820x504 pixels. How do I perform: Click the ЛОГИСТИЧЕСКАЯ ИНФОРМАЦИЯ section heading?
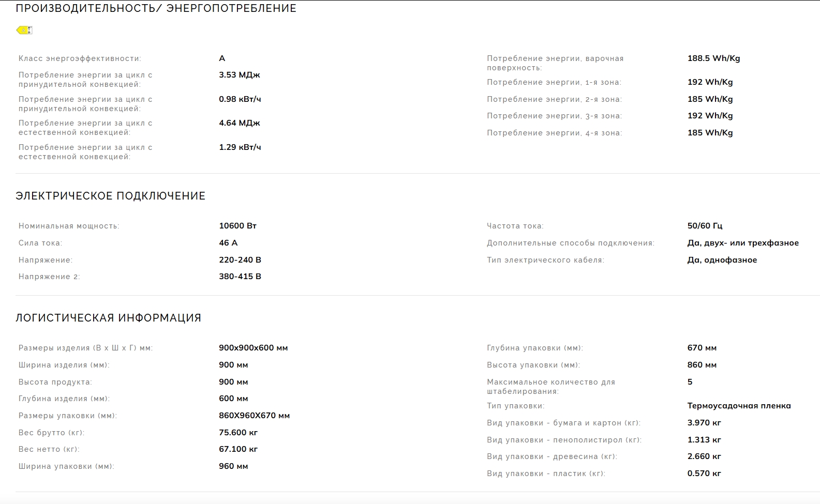point(108,318)
